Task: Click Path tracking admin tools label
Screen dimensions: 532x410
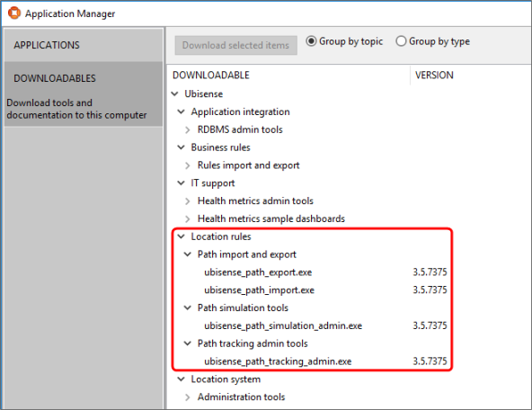Action: point(253,343)
